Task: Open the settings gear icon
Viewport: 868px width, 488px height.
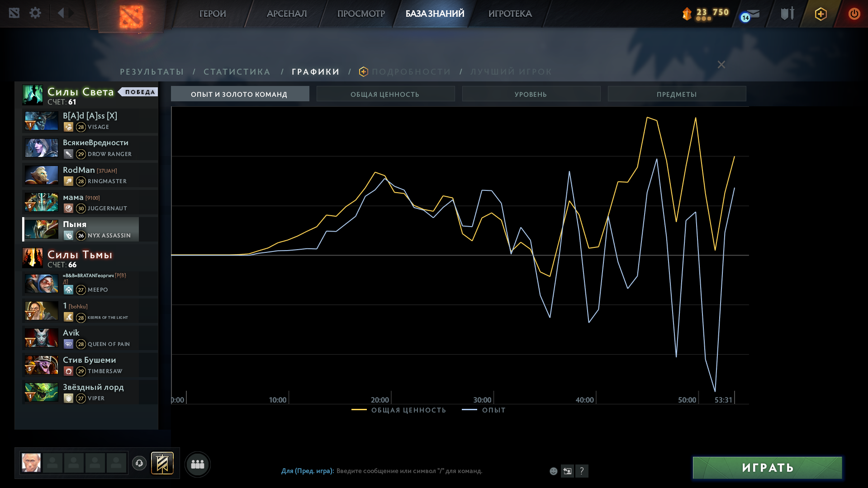Action: click(35, 13)
